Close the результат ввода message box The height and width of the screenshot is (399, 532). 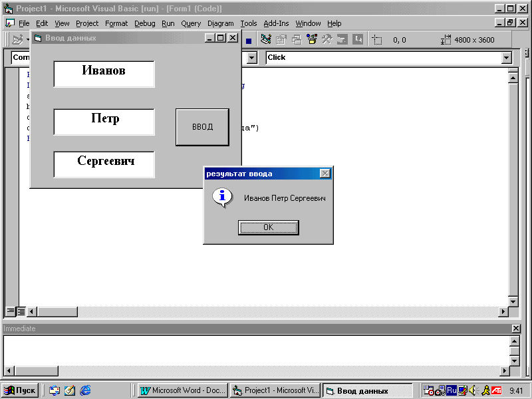coord(325,174)
